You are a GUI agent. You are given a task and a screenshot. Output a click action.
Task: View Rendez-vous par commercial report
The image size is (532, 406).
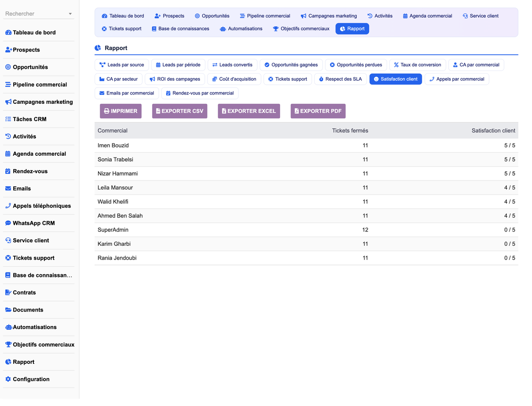pyautogui.click(x=200, y=93)
